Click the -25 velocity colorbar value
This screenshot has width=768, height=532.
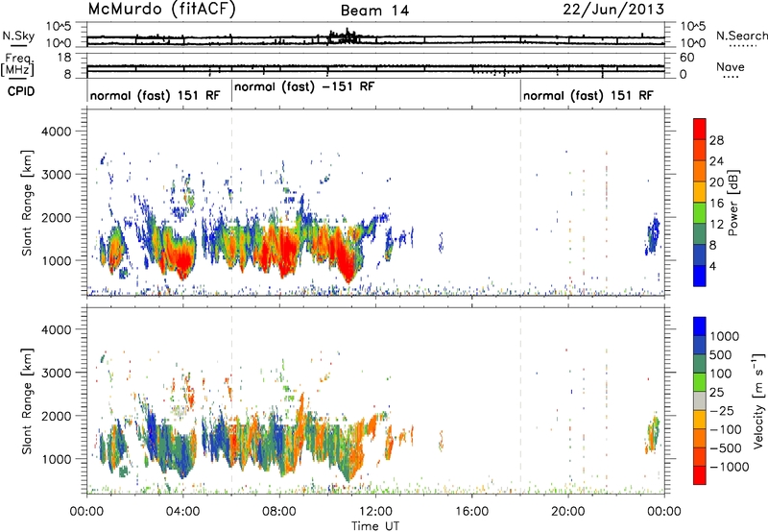click(x=724, y=411)
